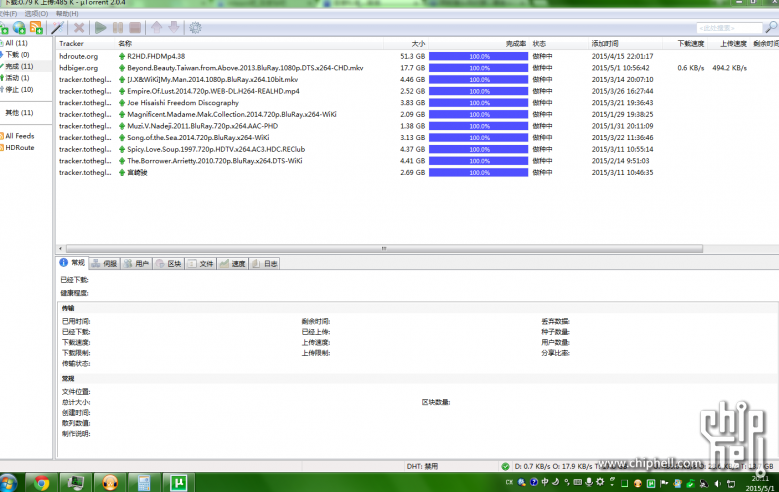Click the pause torrent toolbar icon
The height and width of the screenshot is (492, 779).
pyautogui.click(x=118, y=28)
